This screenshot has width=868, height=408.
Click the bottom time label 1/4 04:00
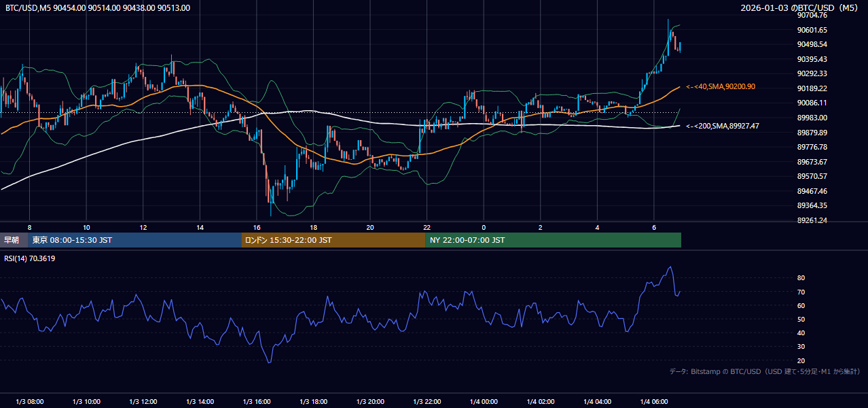(597, 402)
